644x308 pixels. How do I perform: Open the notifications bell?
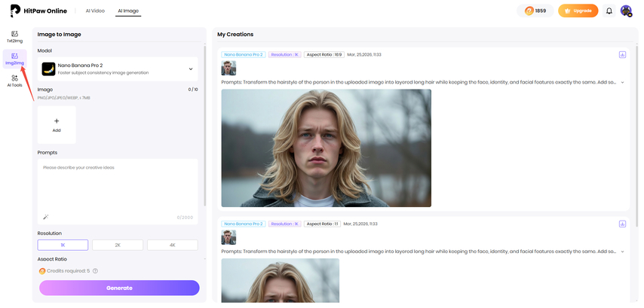(609, 11)
